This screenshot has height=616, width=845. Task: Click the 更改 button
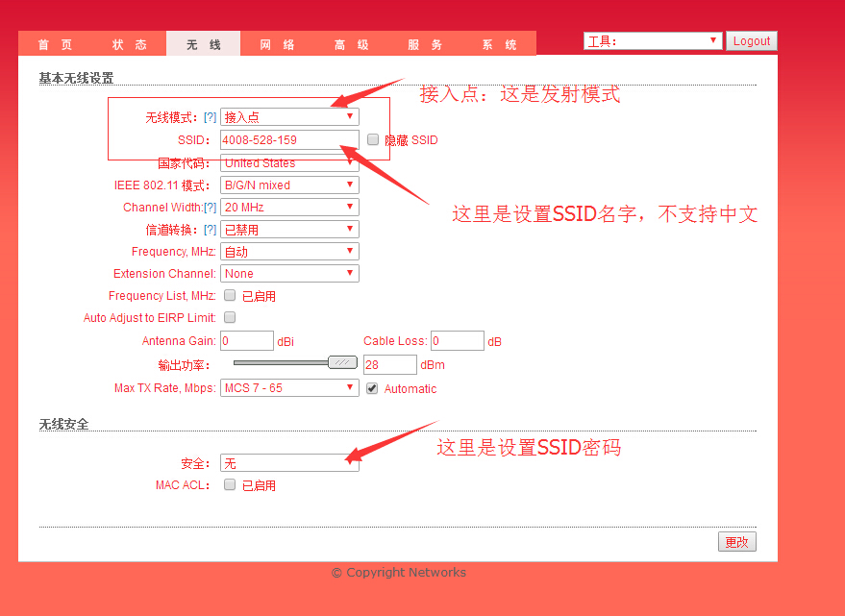[x=736, y=542]
